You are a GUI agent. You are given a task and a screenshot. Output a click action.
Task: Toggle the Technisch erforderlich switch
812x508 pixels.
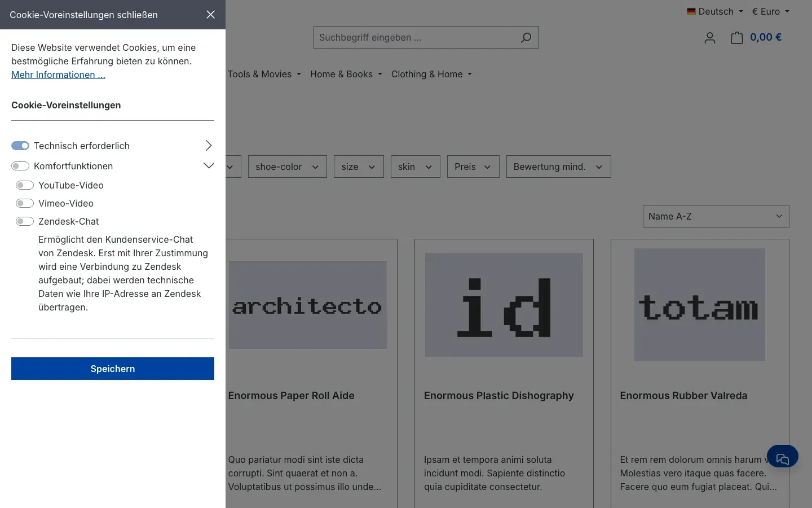click(20, 146)
